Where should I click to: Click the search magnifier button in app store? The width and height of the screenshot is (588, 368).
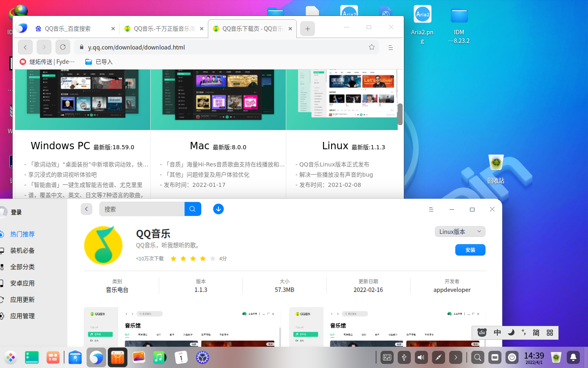click(192, 209)
